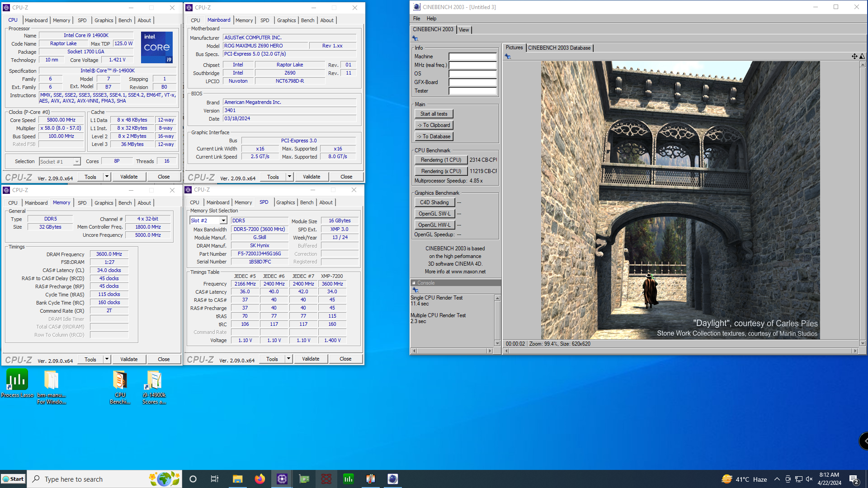Open the bm-manu... For Windo... folder icon
This screenshot has width=868, height=488.
coord(51,386)
